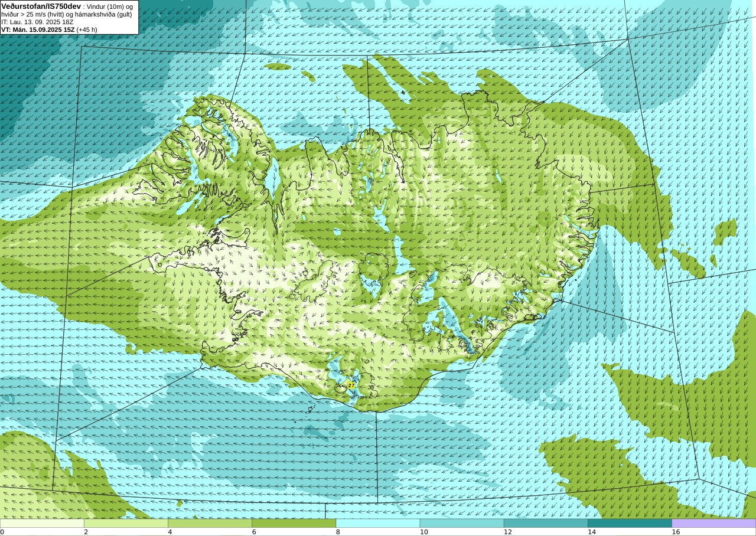This screenshot has width=756, height=536.
Task: Click the 14–16 m/s dark teal swatch
Action: [630, 523]
